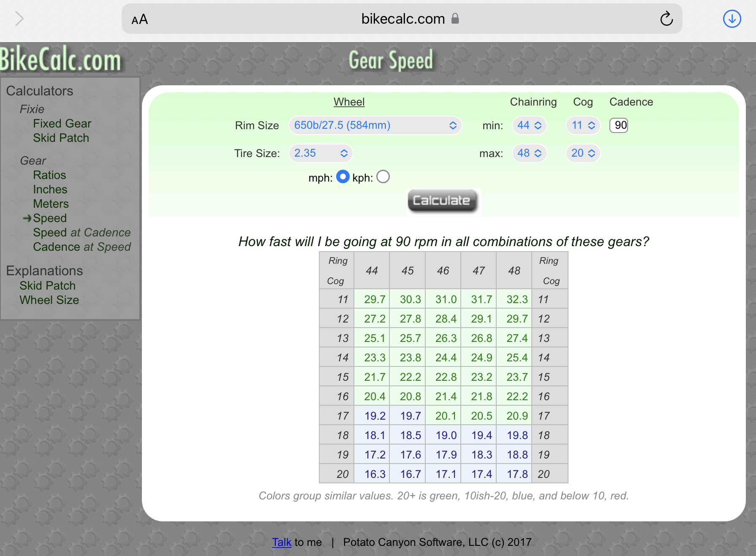Open the Ratios gear calculator
The width and height of the screenshot is (756, 556).
[49, 175]
